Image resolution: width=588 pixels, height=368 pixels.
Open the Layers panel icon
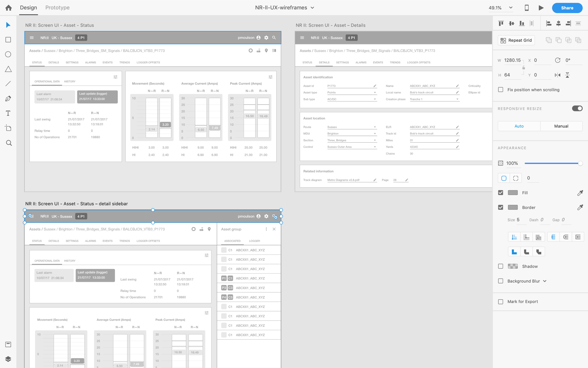8,359
